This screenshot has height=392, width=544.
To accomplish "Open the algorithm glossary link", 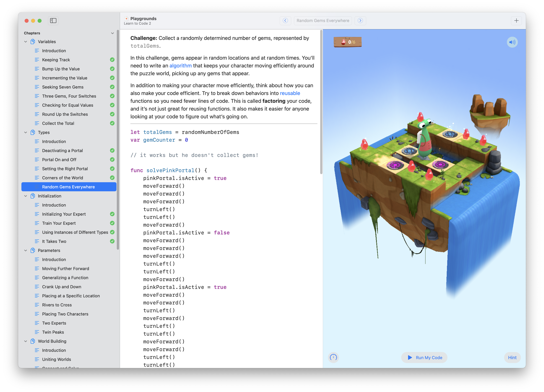I will 180,66.
